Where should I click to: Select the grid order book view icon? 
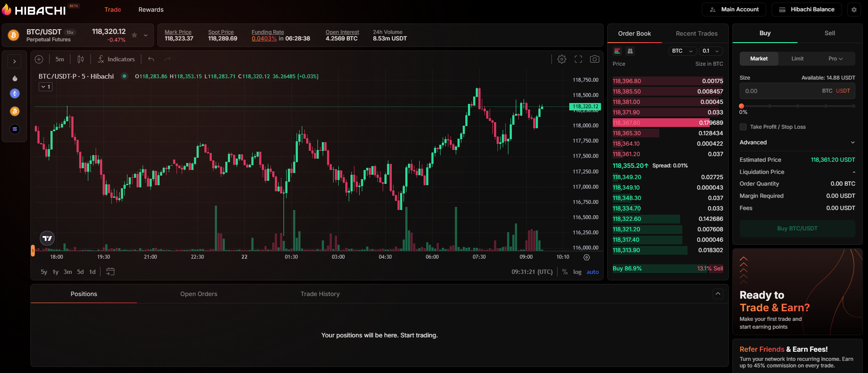click(x=630, y=51)
